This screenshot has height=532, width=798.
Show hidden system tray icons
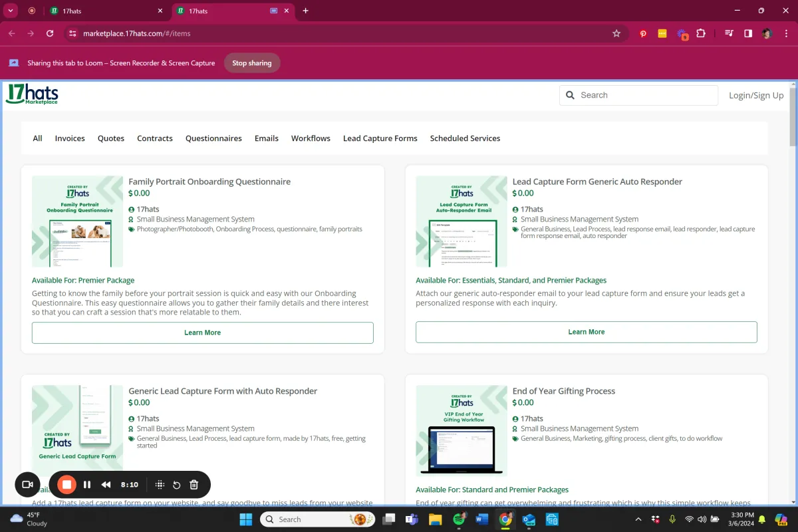tap(639, 519)
